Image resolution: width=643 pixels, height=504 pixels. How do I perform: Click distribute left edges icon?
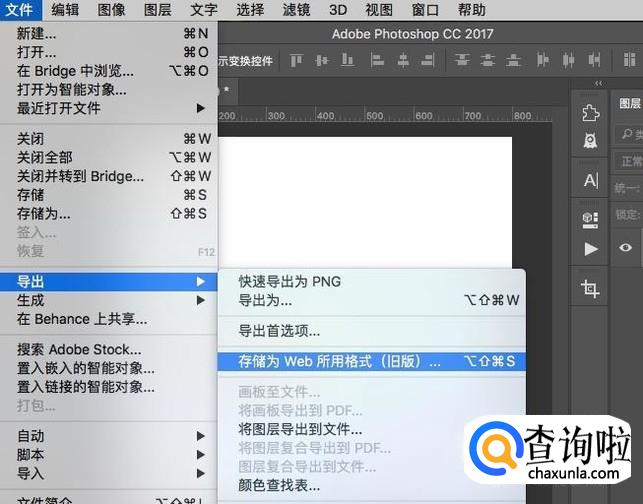(x=543, y=61)
